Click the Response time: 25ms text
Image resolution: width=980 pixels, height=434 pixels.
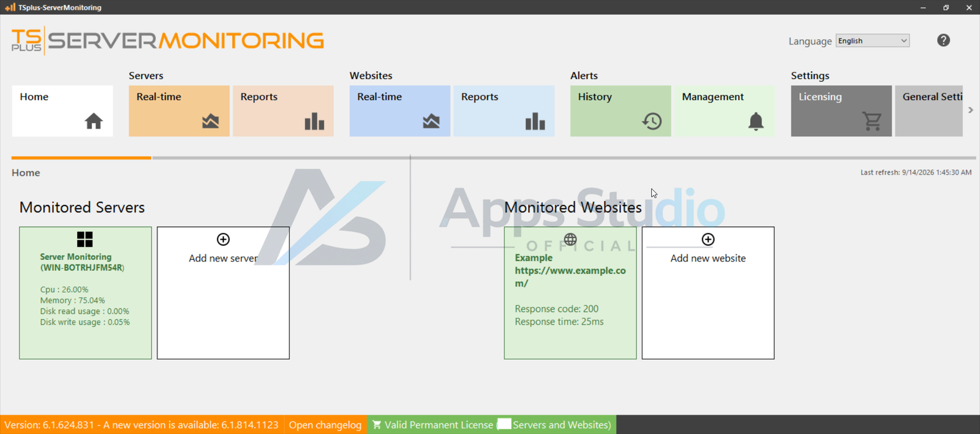559,322
